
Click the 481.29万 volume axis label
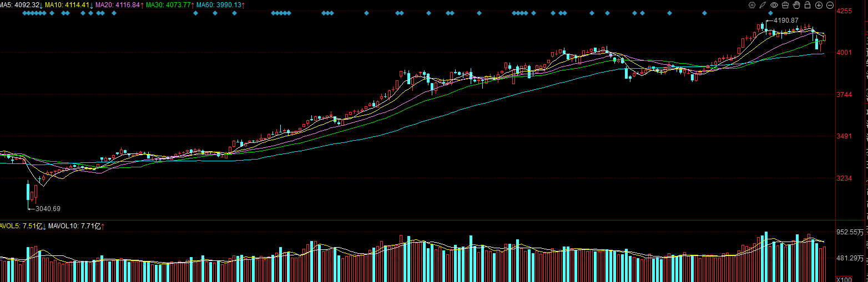click(850, 258)
